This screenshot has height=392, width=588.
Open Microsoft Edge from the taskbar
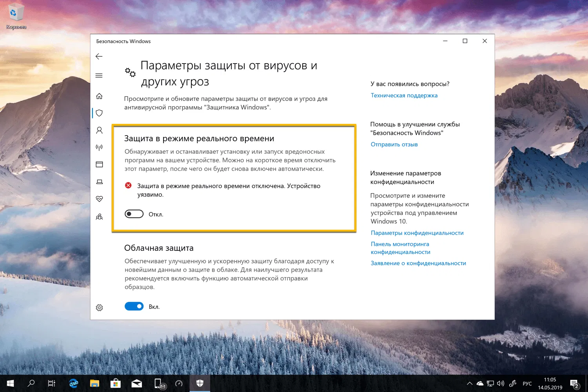(x=74, y=383)
